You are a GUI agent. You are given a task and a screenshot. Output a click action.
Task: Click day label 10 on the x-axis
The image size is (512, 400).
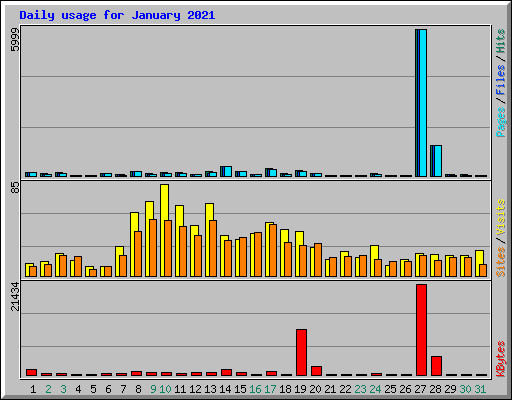165,389
